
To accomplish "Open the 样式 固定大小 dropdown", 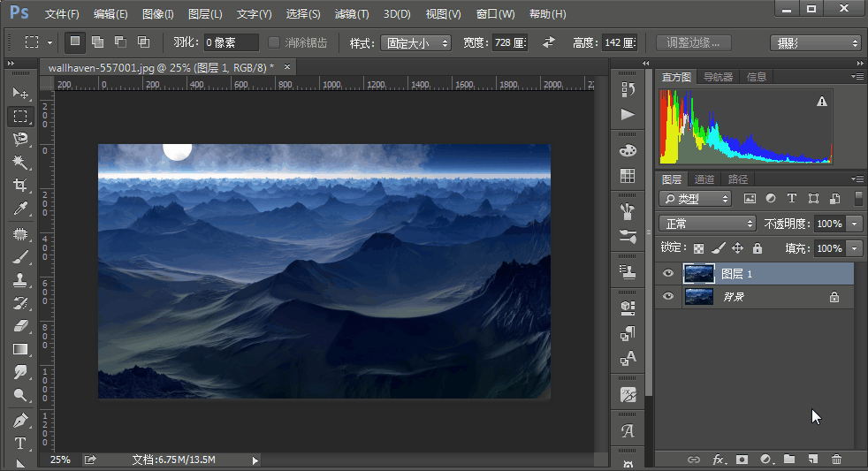I will 415,42.
